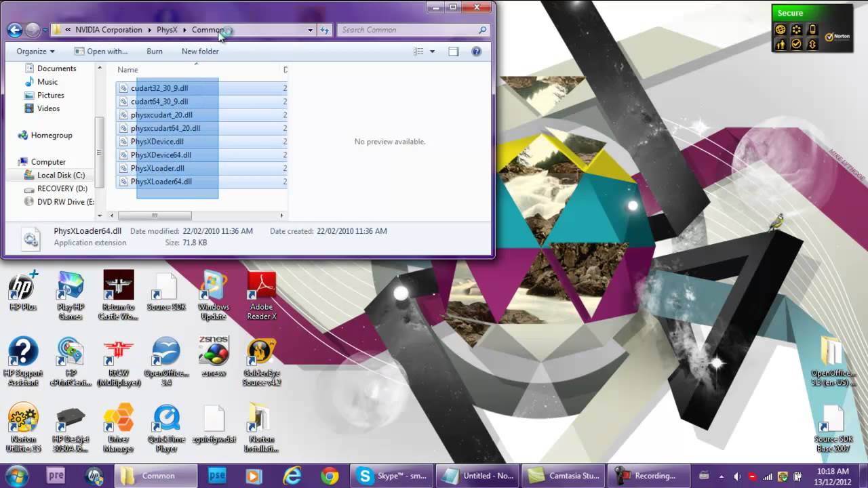Screen dimensions: 868x488
Task: Select file PhysXLoader.dll
Action: coord(157,168)
